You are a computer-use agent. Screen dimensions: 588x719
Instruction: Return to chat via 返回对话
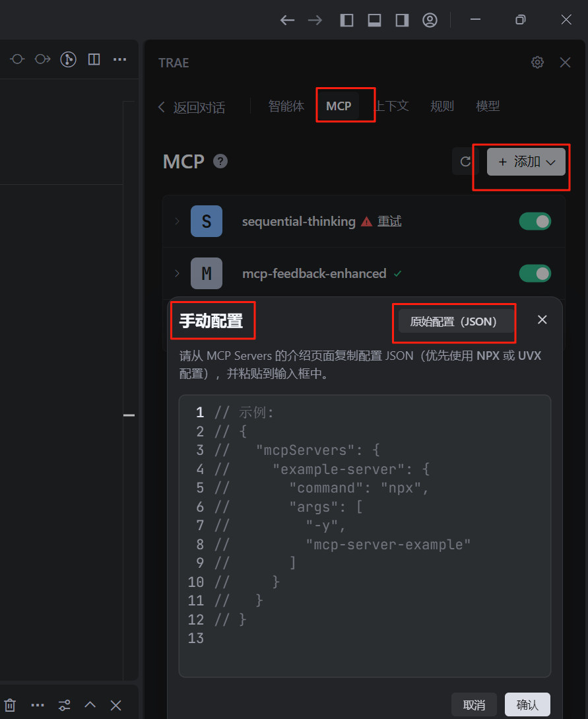pos(192,108)
